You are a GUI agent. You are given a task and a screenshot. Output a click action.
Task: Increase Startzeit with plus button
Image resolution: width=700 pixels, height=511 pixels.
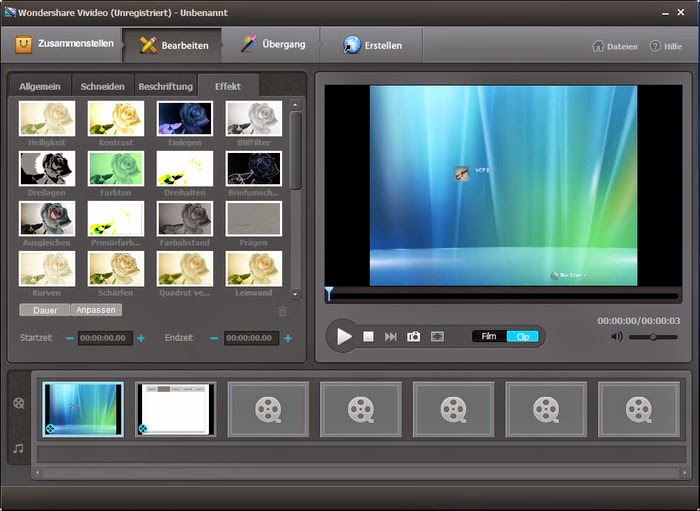(x=141, y=338)
